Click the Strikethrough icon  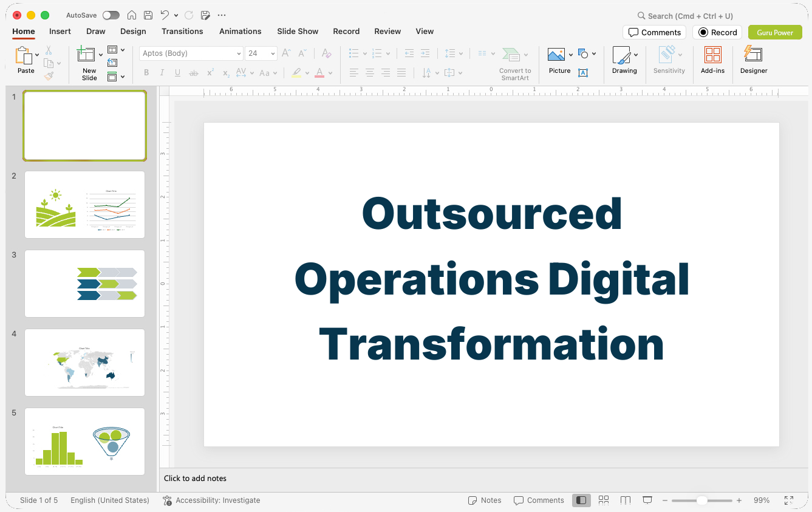tap(194, 73)
